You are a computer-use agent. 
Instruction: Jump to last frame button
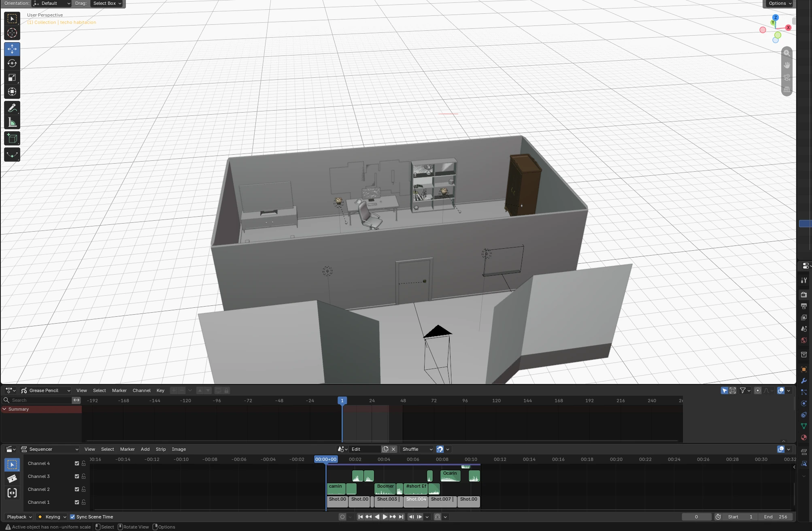pos(401,517)
